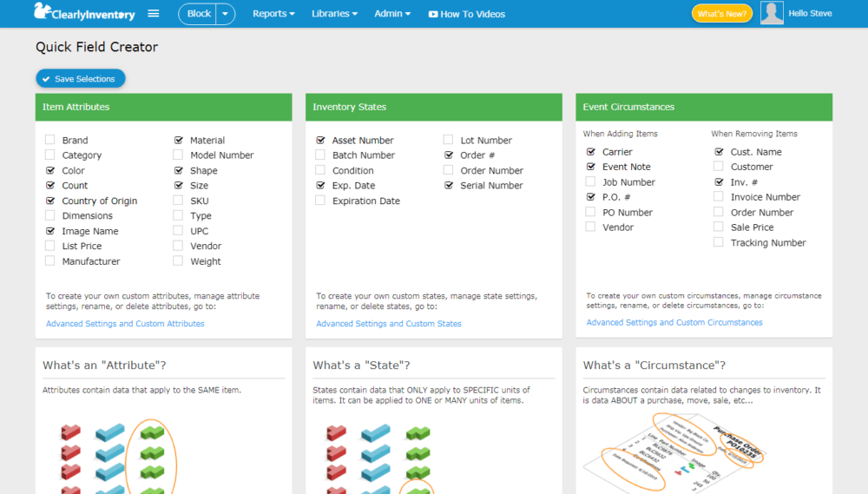Expand the Admin menu

pyautogui.click(x=392, y=14)
